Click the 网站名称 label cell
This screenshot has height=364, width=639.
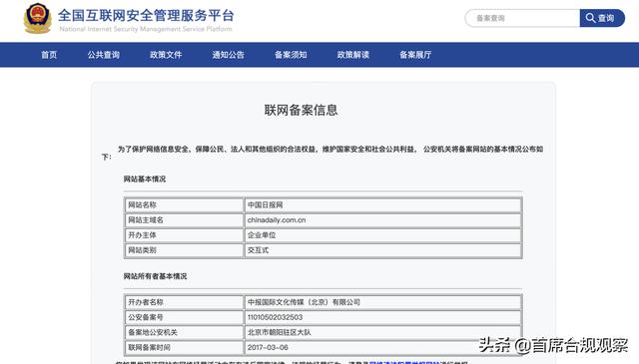click(184, 204)
